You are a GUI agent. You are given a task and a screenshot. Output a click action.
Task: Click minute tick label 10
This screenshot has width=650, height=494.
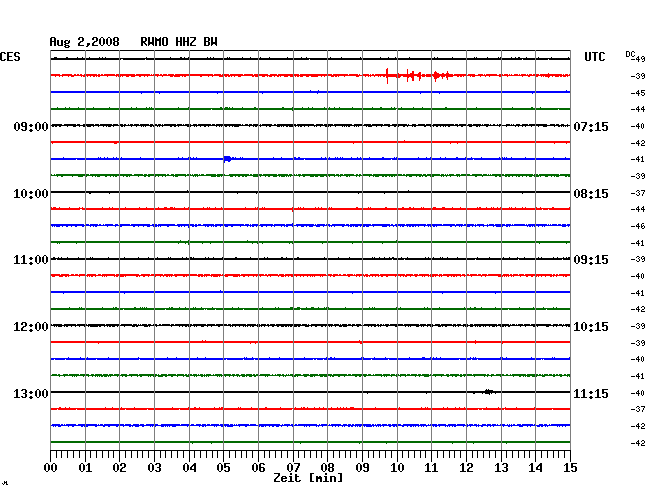pos(397,467)
